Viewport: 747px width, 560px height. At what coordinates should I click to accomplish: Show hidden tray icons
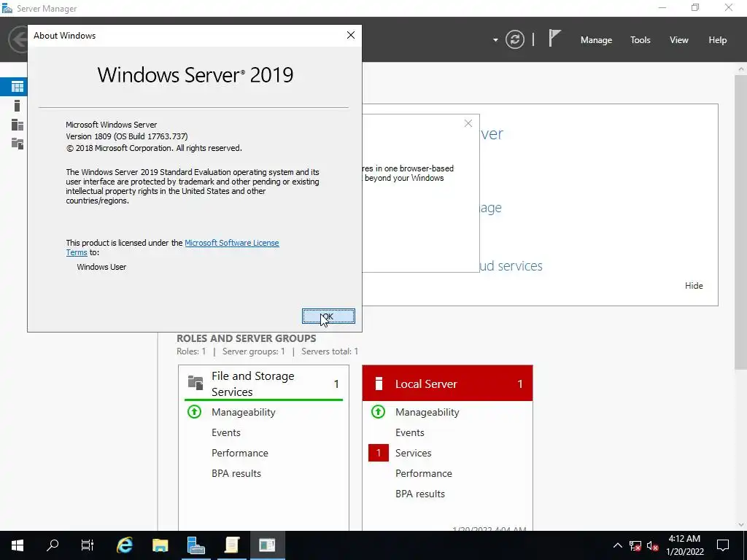pyautogui.click(x=617, y=545)
